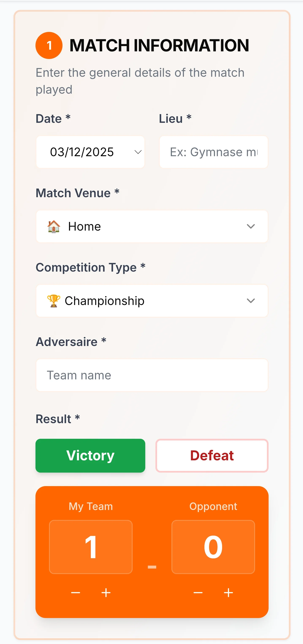Expand the Match Venue dropdown arrow
303x644 pixels.
pos(251,227)
